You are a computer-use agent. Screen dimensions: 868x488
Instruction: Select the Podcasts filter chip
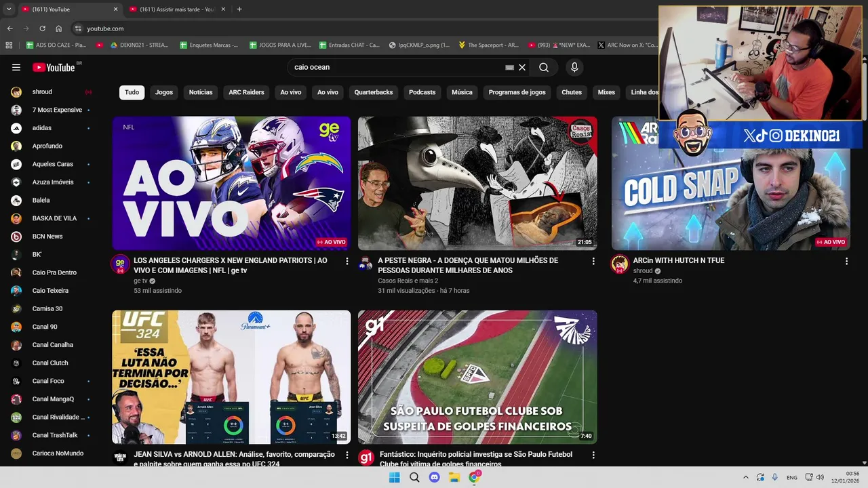coord(422,92)
